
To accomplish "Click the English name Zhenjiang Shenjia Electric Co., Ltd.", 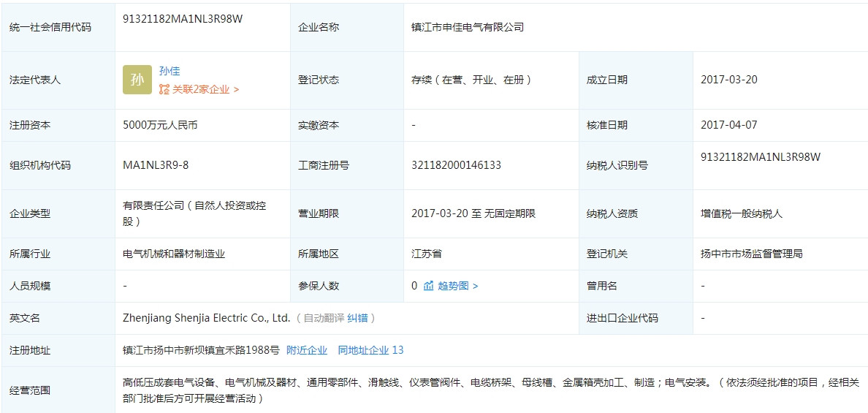I will [x=207, y=318].
